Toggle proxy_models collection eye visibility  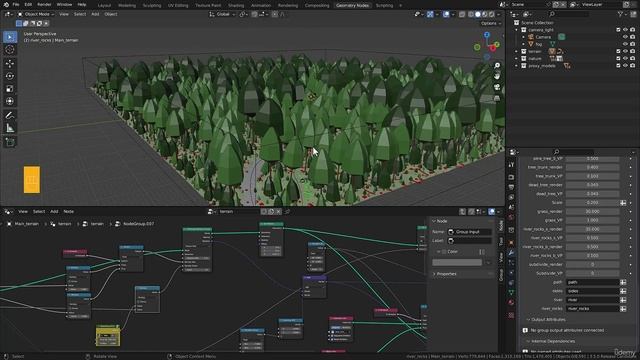[x=625, y=66]
